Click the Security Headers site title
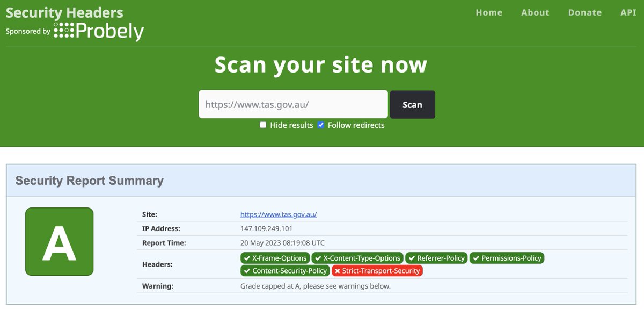Image resolution: width=644 pixels, height=309 pixels. (x=64, y=12)
